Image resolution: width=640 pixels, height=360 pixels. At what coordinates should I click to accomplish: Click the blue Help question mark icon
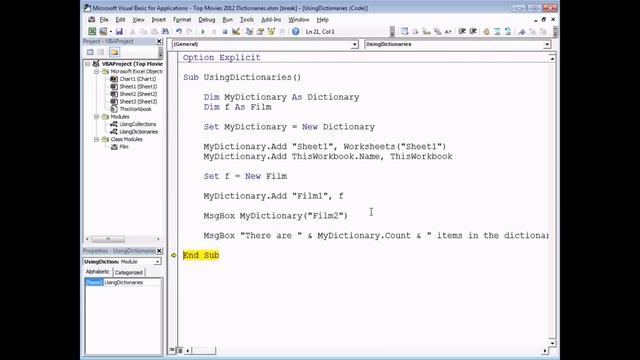tap(296, 31)
